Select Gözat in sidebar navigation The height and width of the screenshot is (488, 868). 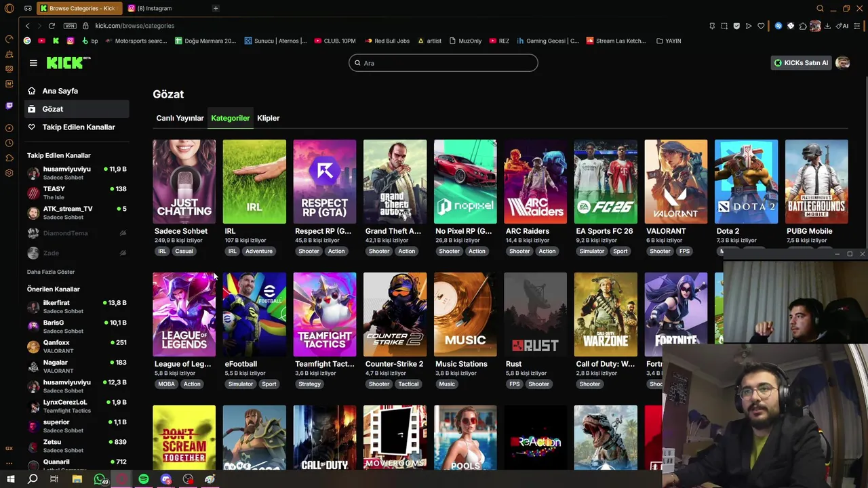[x=77, y=109]
